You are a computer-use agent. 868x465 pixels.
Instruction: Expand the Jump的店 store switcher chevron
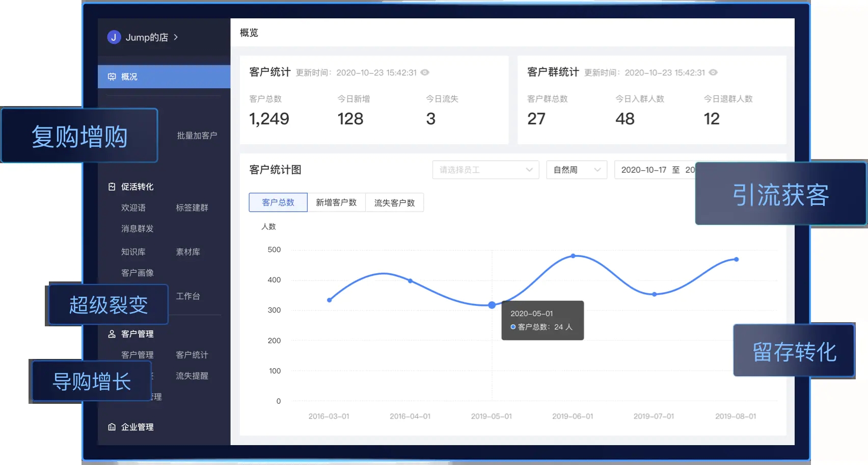tap(176, 37)
